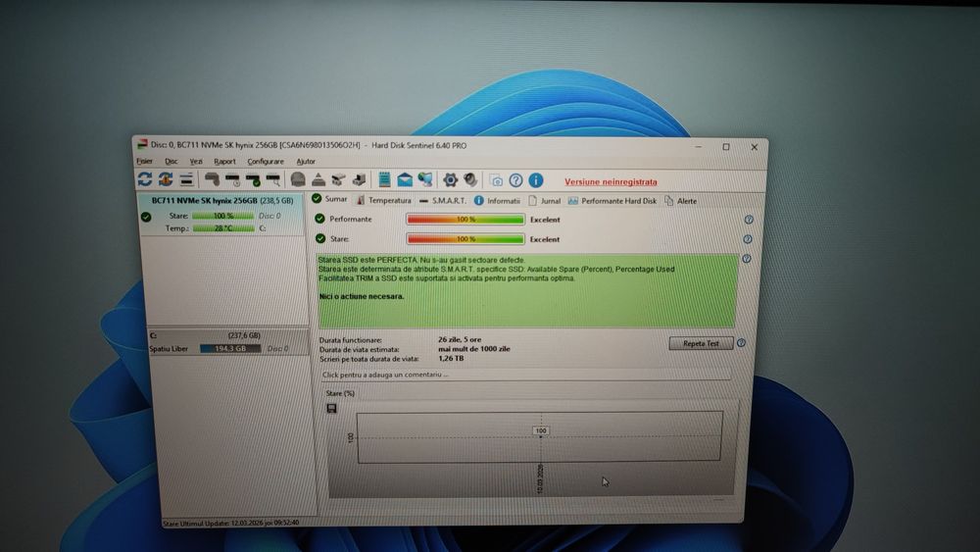Click the disk with clock test icon
Screen dimensions: 980x552
[x=232, y=180]
